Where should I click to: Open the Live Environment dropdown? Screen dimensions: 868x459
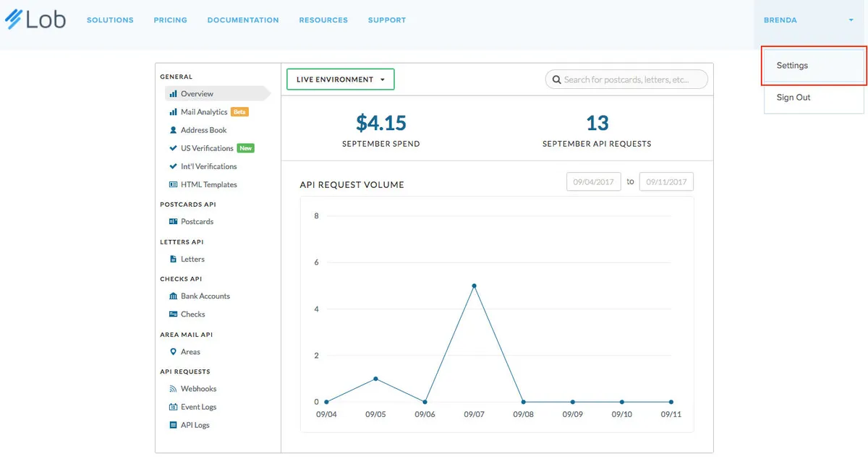pos(340,80)
